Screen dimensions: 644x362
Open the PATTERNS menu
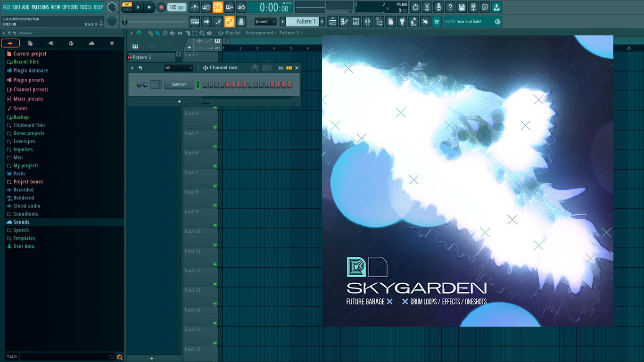click(40, 7)
